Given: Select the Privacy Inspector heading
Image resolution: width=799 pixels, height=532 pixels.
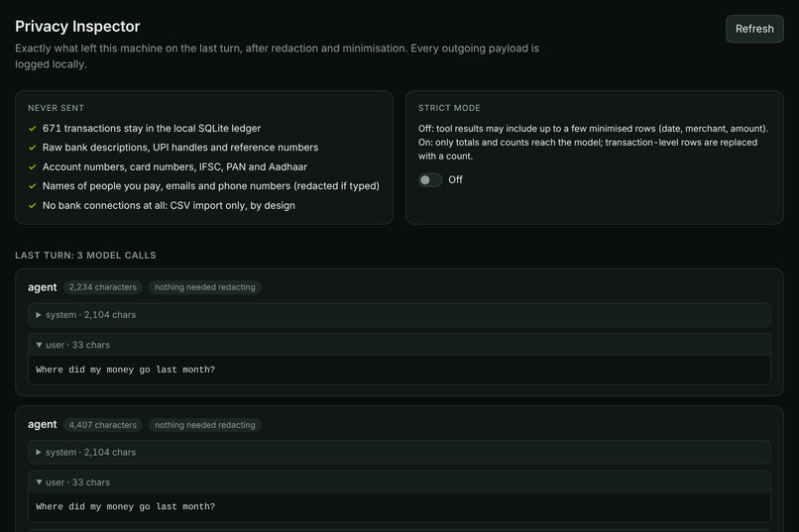Looking at the screenshot, I should (77, 26).
